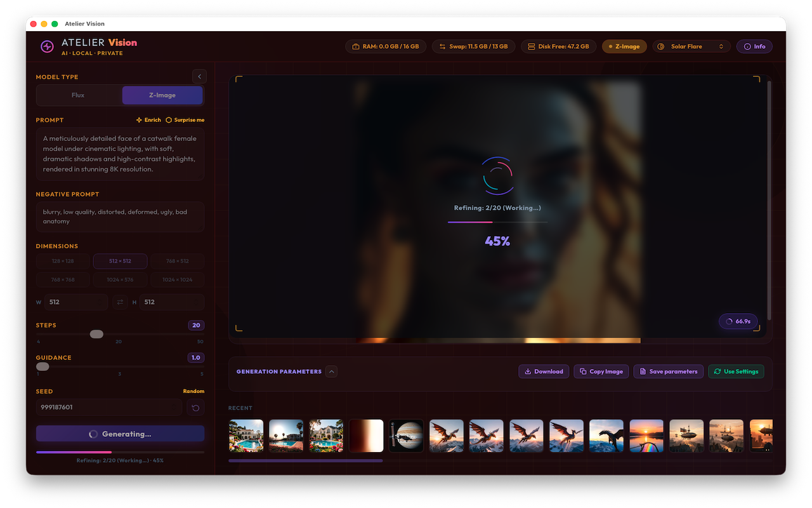Choose the 512 × 512 dimension preset
Viewport: 812px width, 508px height.
pyautogui.click(x=120, y=261)
